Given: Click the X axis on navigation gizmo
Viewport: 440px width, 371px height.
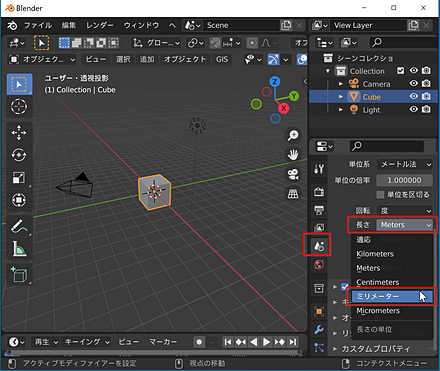Looking at the screenshot, I should pyautogui.click(x=283, y=108).
